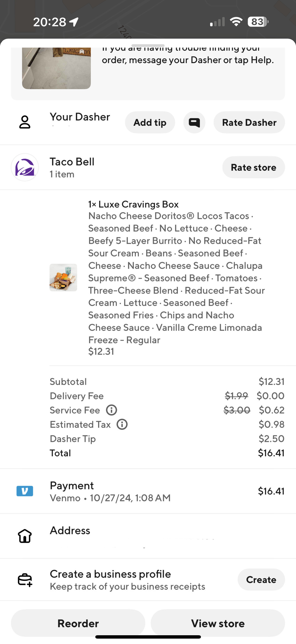
Task: Click the Rate Dasher button
Action: coord(249,122)
